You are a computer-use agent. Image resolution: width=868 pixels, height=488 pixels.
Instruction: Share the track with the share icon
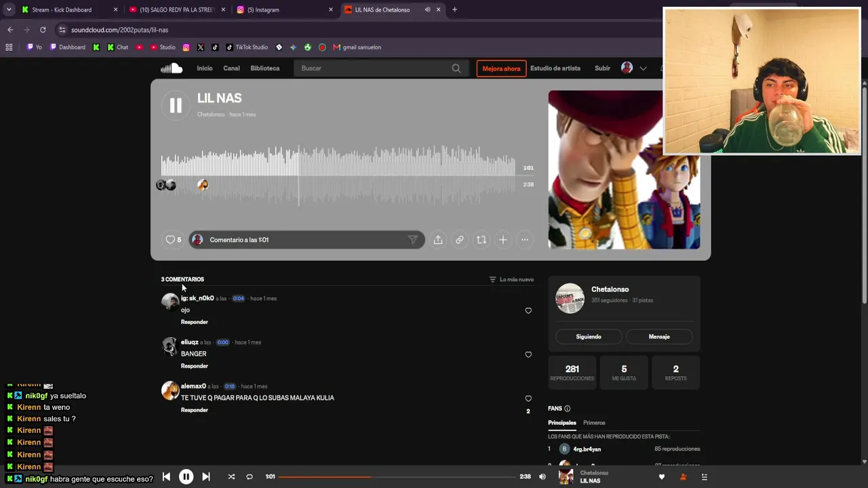[x=438, y=239]
